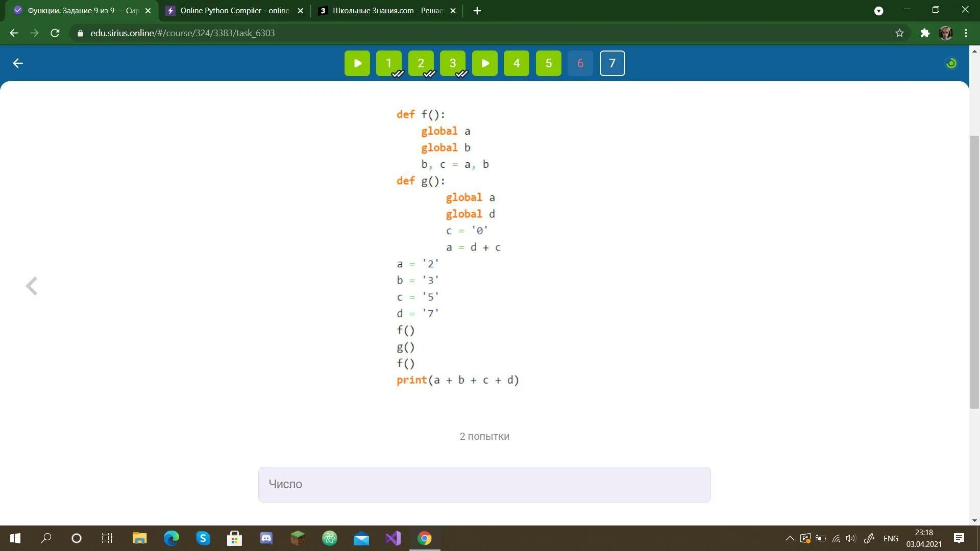Click the Sirius refresh/reload icon

tap(952, 63)
